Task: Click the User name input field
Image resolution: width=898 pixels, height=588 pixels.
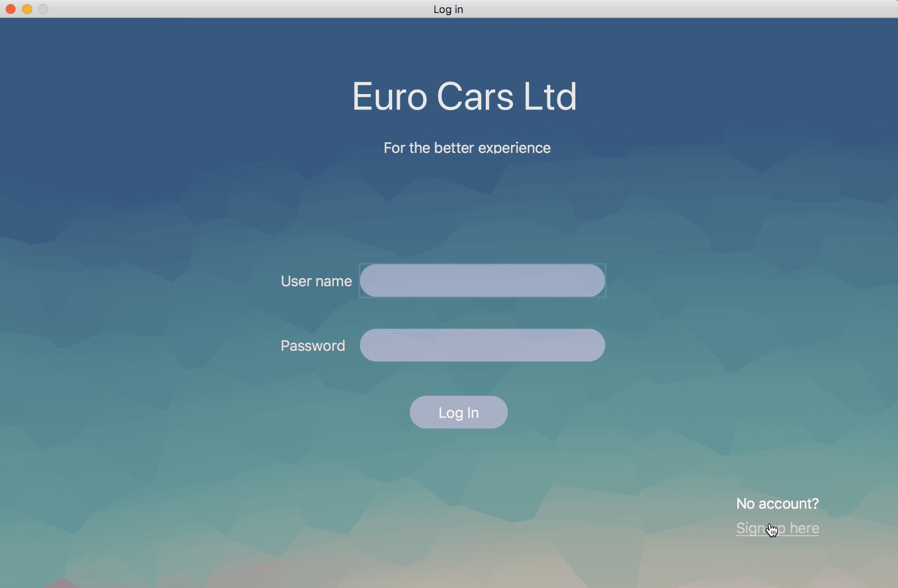Action: (482, 281)
